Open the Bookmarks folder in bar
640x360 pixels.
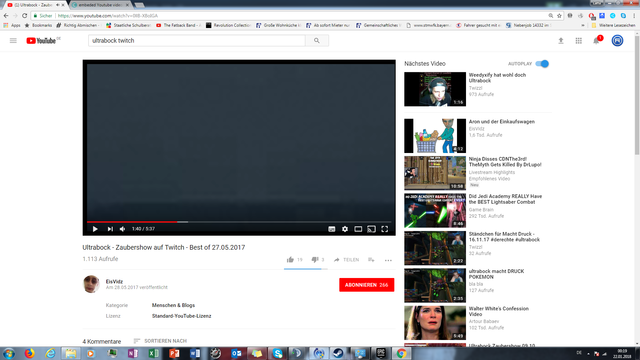[x=38, y=25]
